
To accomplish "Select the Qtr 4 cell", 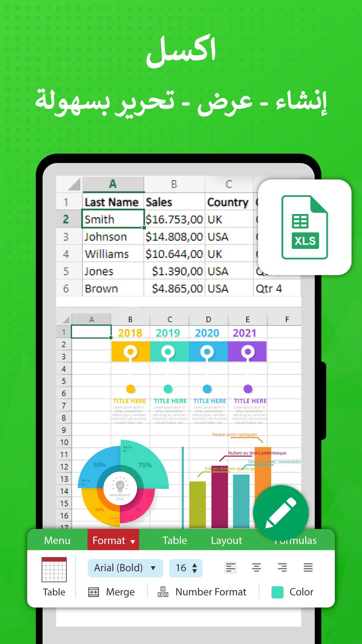I will coord(277,288).
